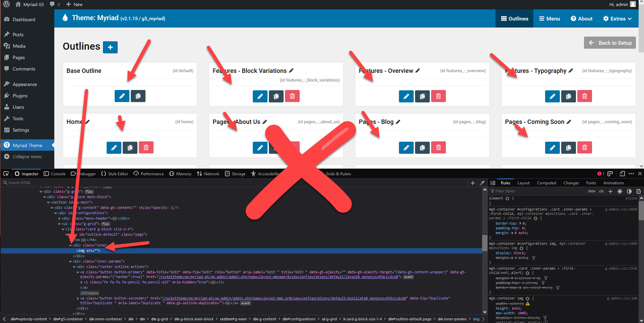Add a new outline with plus button
Viewport: 644px width, 323px height.
point(110,47)
